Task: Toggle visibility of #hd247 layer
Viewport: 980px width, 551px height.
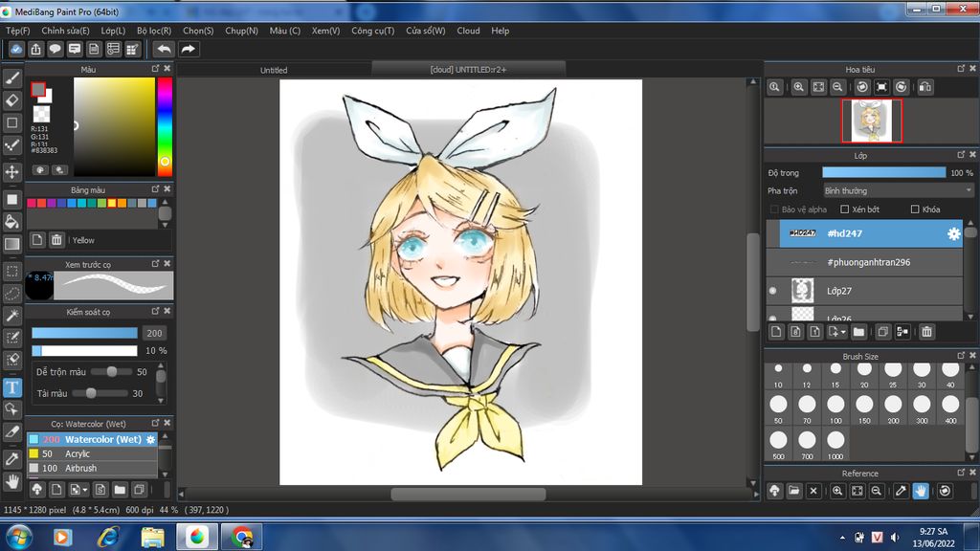Action: click(x=772, y=233)
